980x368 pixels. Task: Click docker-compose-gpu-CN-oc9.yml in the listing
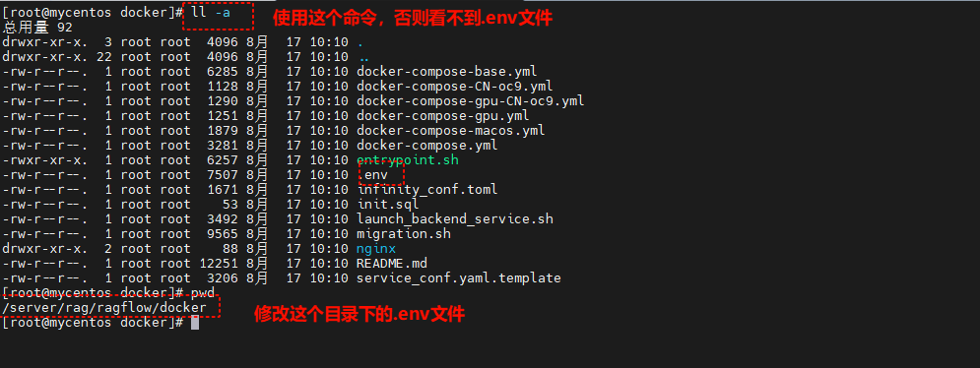pos(470,101)
